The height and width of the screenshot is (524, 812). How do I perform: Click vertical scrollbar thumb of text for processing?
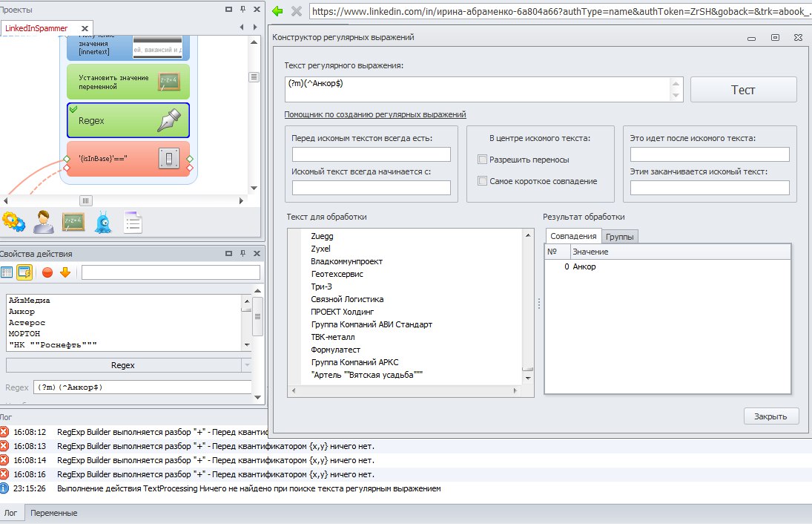pos(528,369)
